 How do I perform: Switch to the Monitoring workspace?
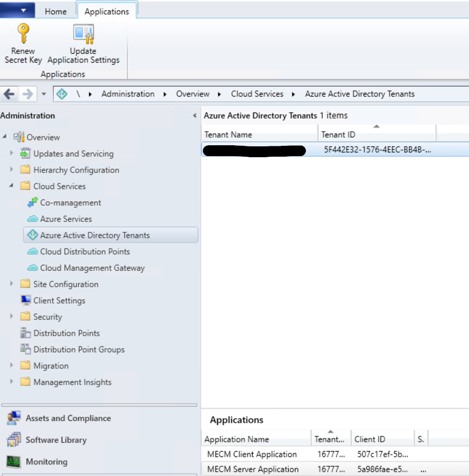tap(46, 461)
